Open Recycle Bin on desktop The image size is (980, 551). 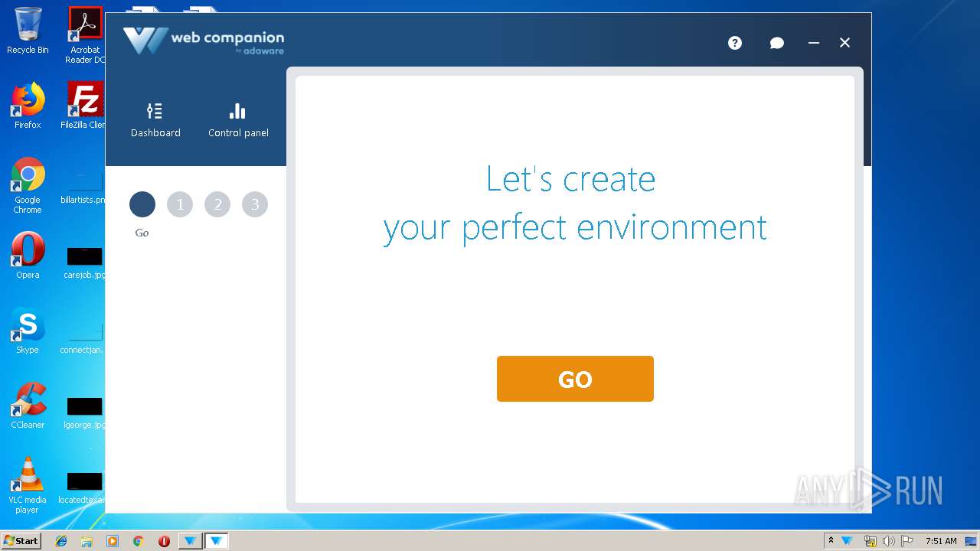28,31
